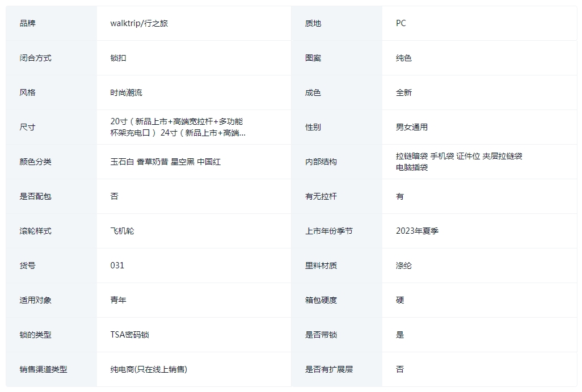Select the 031 item number
This screenshot has height=392, width=582.
tap(117, 265)
